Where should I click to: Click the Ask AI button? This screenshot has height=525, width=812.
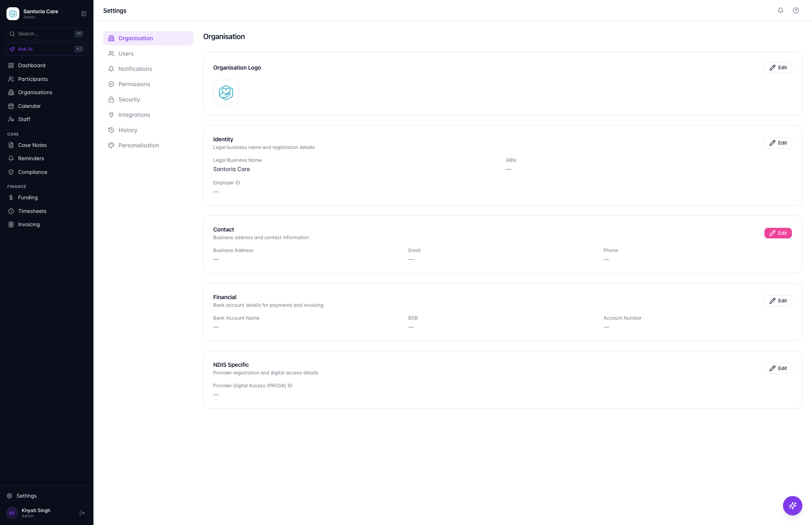point(46,49)
